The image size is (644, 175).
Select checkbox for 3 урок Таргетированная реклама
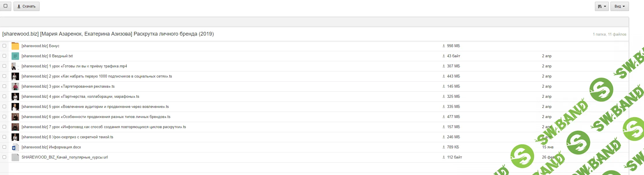point(4,86)
